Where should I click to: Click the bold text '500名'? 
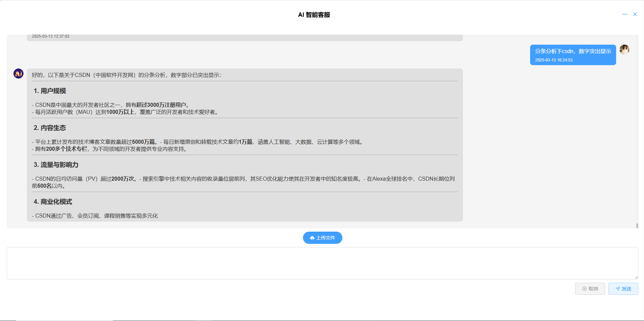[44, 186]
